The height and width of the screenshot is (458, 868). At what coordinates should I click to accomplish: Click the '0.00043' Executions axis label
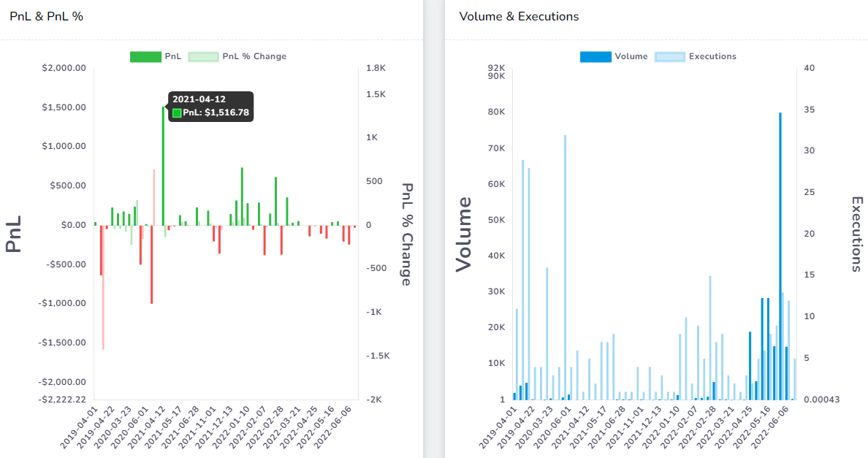821,400
